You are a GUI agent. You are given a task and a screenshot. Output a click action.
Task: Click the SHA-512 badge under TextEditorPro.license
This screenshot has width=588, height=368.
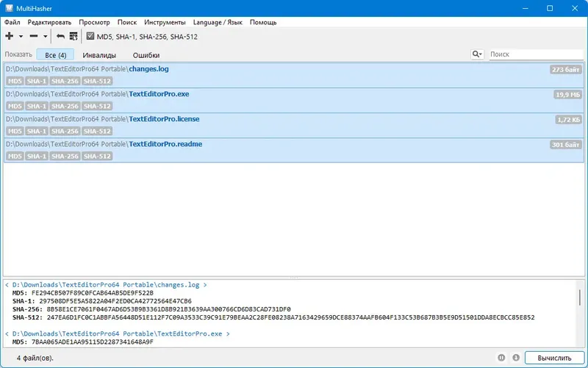click(x=97, y=131)
